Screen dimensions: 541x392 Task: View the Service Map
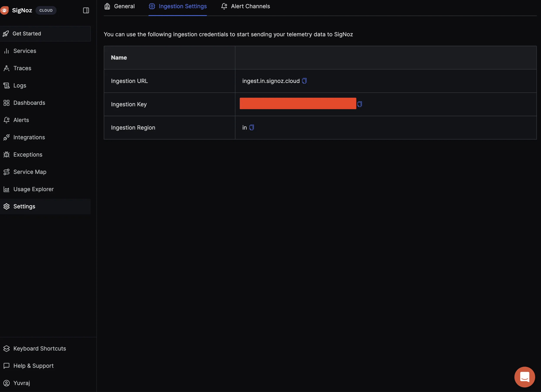click(x=29, y=172)
